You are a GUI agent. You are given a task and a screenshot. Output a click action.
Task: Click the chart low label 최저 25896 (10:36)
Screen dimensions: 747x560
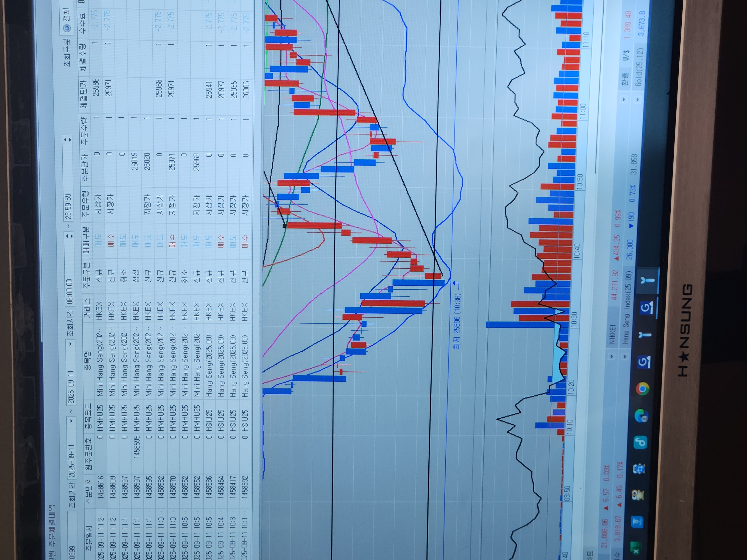(457, 321)
